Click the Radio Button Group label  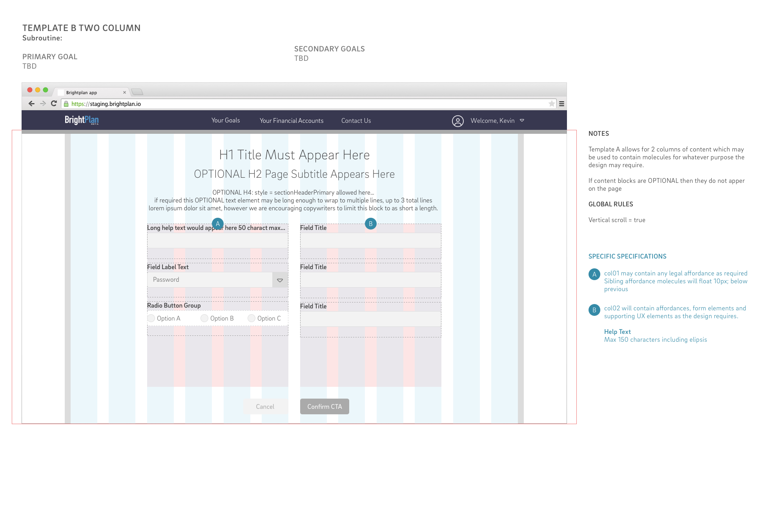click(x=174, y=306)
